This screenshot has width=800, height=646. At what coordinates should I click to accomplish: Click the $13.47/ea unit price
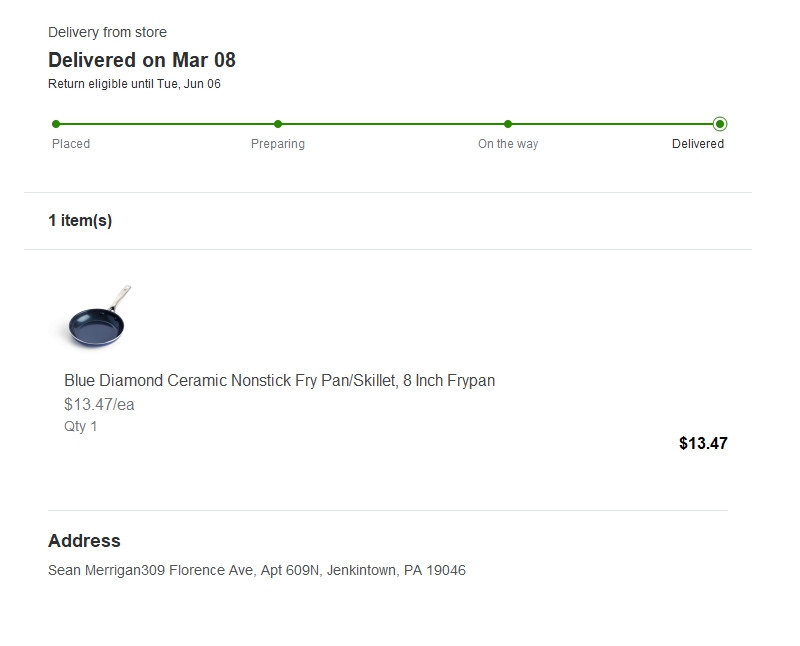(x=99, y=405)
